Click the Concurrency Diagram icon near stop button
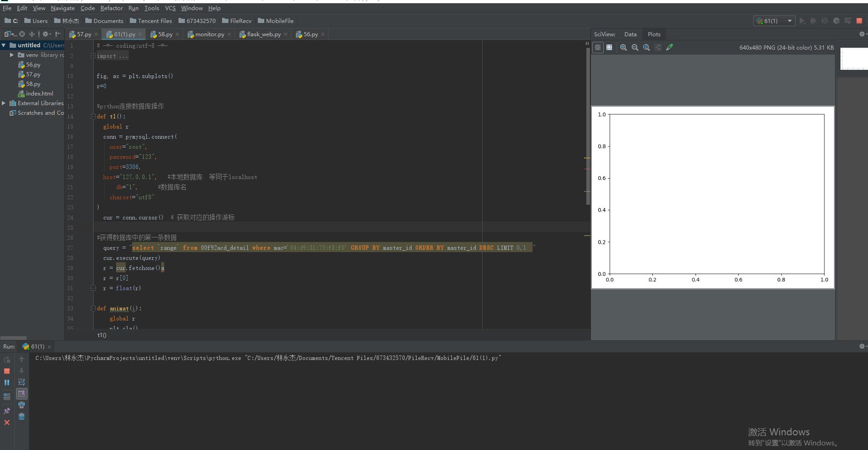This screenshot has height=450, width=868. [848, 21]
